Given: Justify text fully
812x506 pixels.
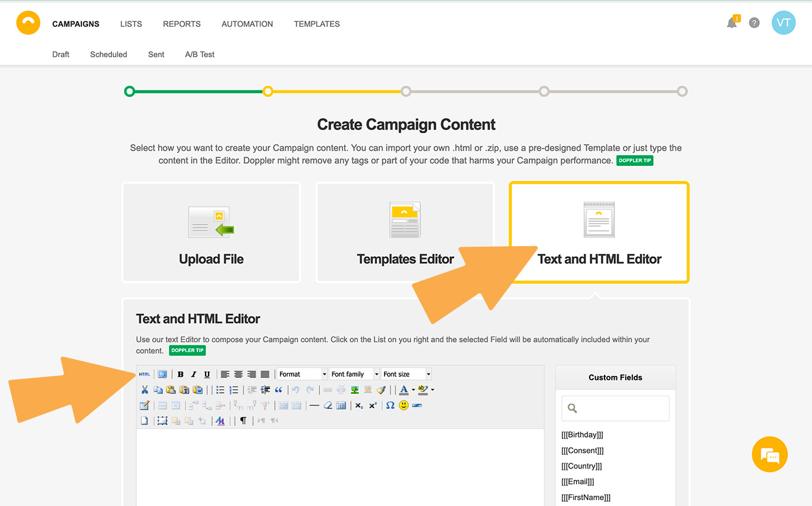Looking at the screenshot, I should click(265, 374).
